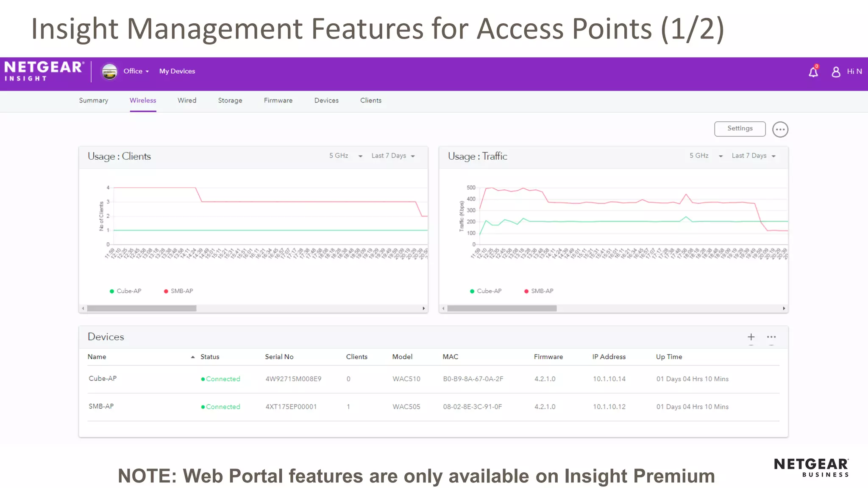Click left arrow of Usage Traffic scrollbar

[443, 308]
